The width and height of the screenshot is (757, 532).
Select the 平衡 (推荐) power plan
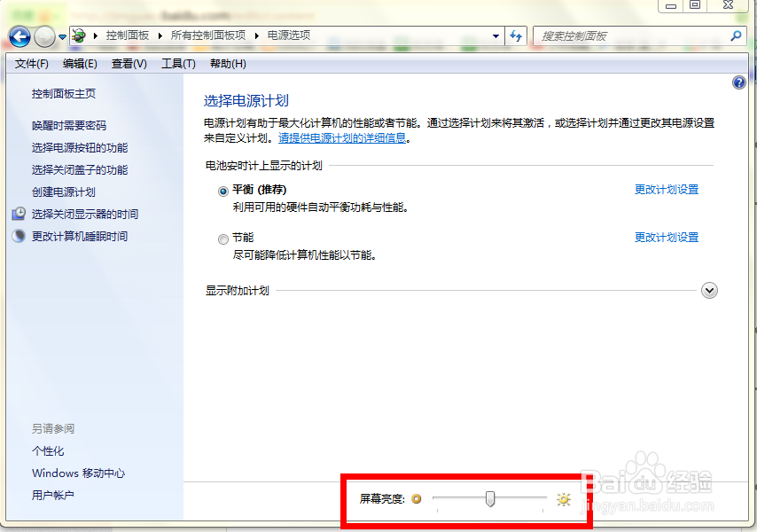click(x=223, y=192)
